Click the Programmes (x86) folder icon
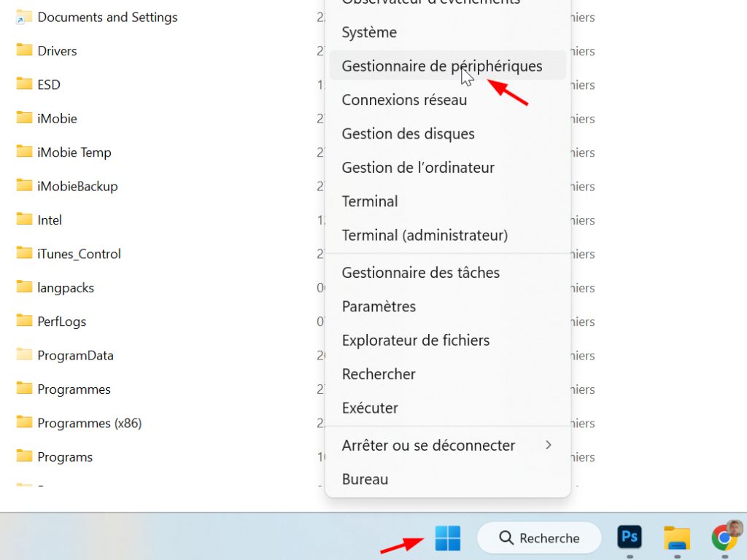The image size is (747, 560). [24, 422]
